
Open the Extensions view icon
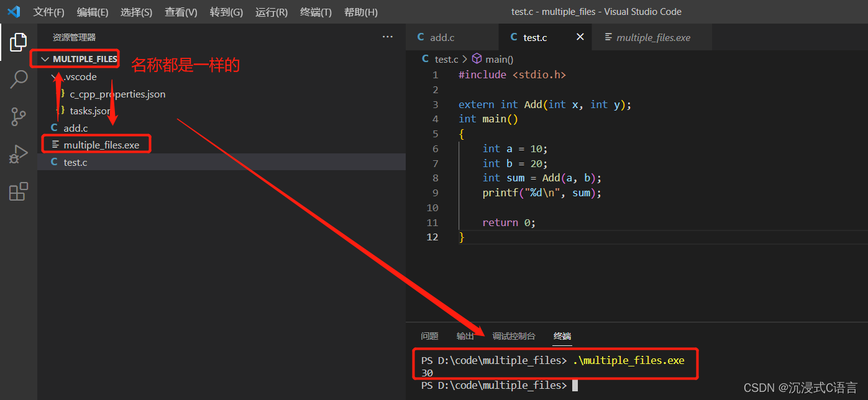point(19,191)
